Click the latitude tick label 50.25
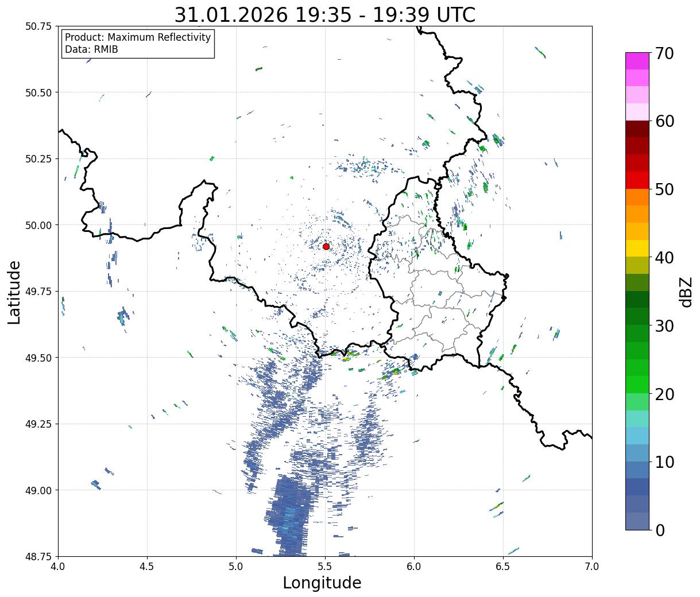This screenshot has width=700, height=597. pos(38,159)
